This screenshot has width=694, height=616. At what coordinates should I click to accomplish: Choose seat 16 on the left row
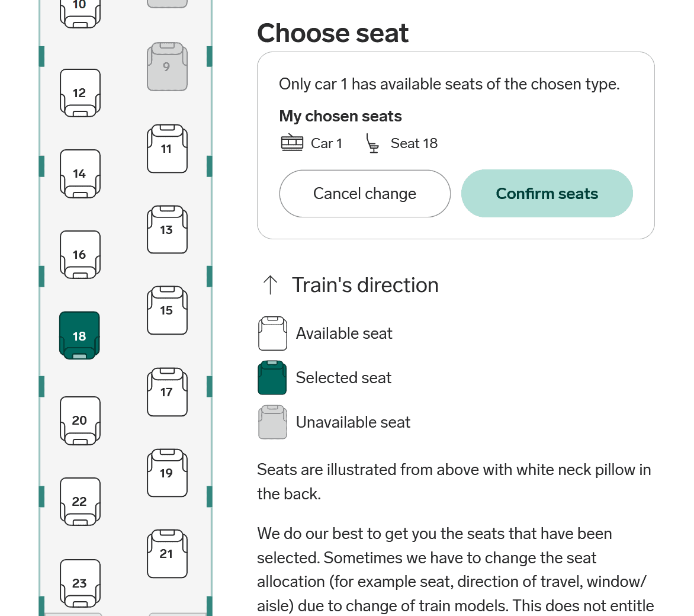point(80,255)
